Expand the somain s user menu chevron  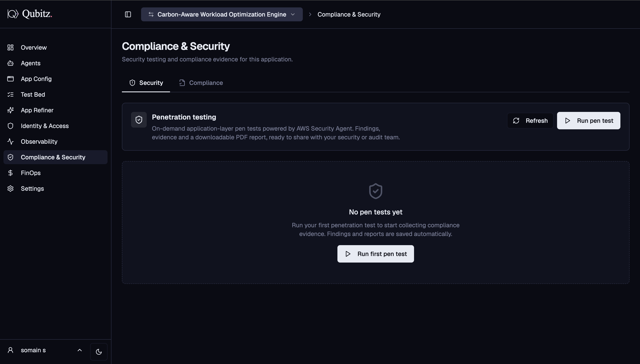79,350
